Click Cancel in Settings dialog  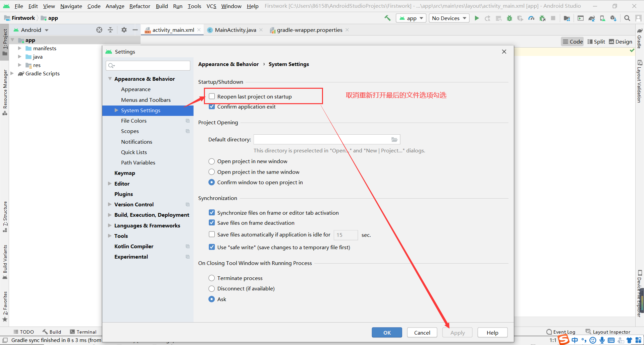[x=422, y=333]
